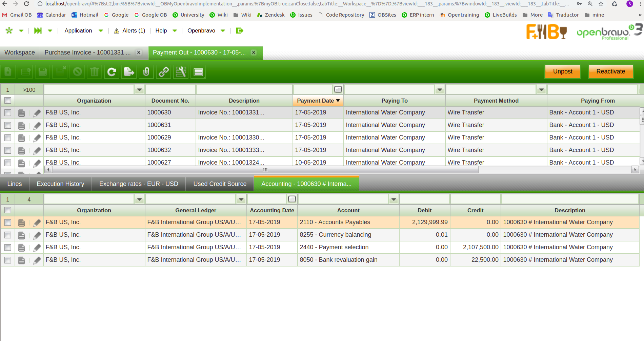Image resolution: width=644 pixels, height=341 pixels.
Task: Open form view for payment 1000631
Action: pyautogui.click(x=21, y=126)
